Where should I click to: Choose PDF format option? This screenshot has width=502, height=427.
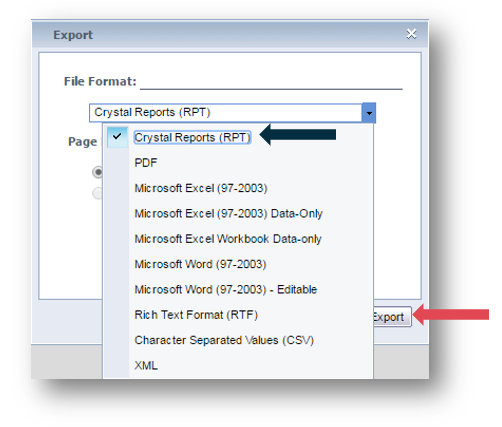(x=146, y=163)
